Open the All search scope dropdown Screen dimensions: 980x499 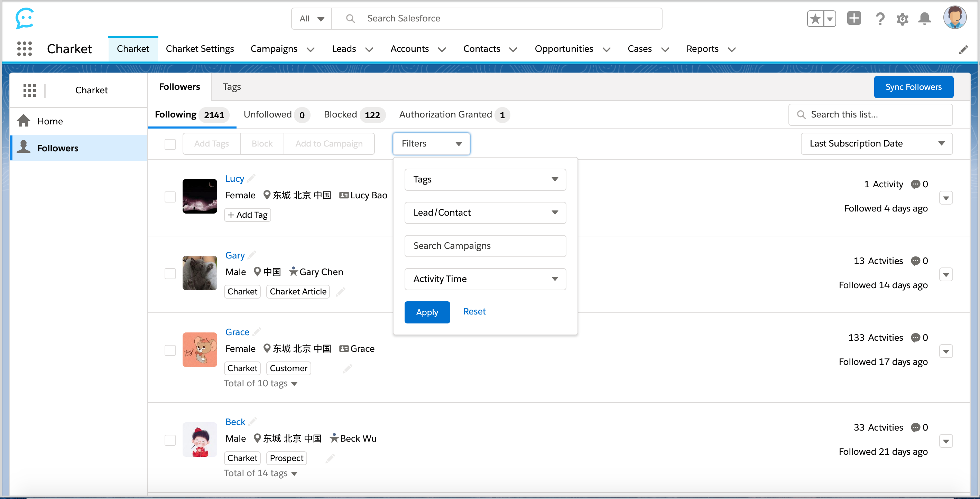tap(312, 19)
